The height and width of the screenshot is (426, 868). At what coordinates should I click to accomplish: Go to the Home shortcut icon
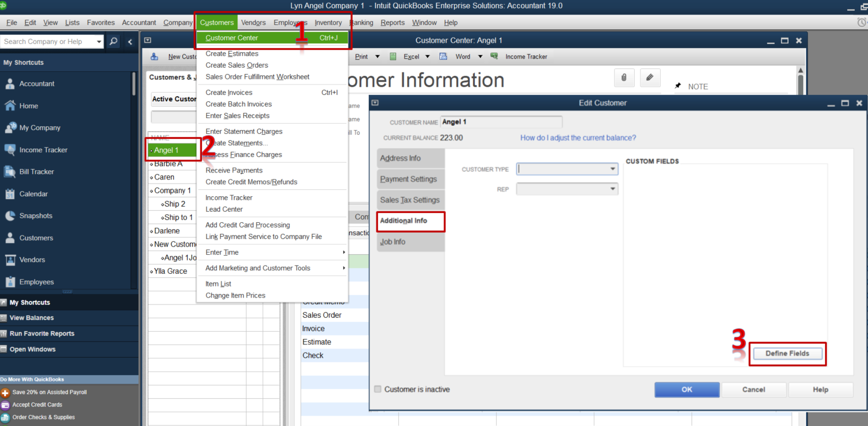10,106
